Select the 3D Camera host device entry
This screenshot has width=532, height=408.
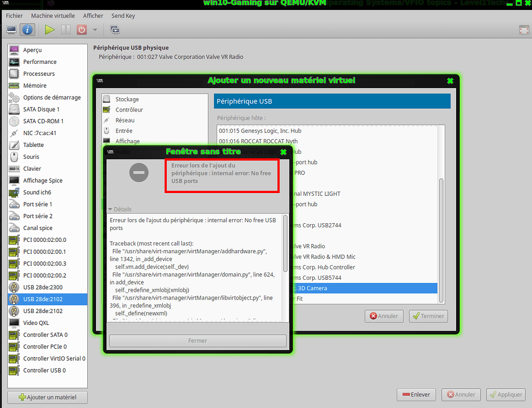click(x=364, y=288)
